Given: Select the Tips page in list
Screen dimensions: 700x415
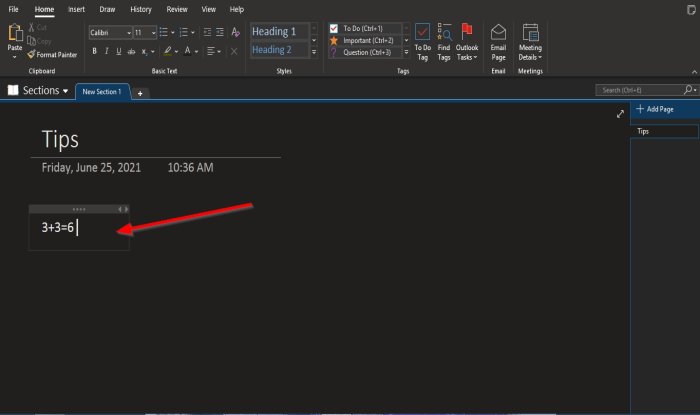Looking at the screenshot, I should 664,131.
